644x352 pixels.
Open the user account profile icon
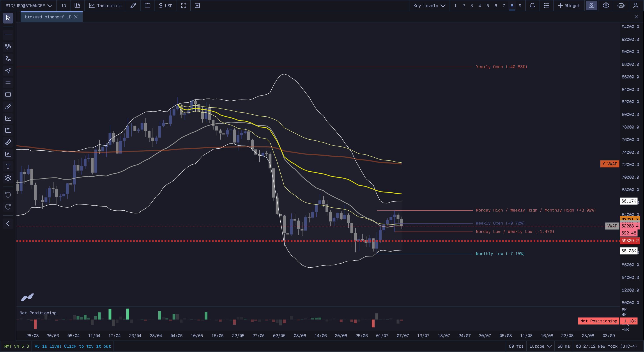[636, 5]
